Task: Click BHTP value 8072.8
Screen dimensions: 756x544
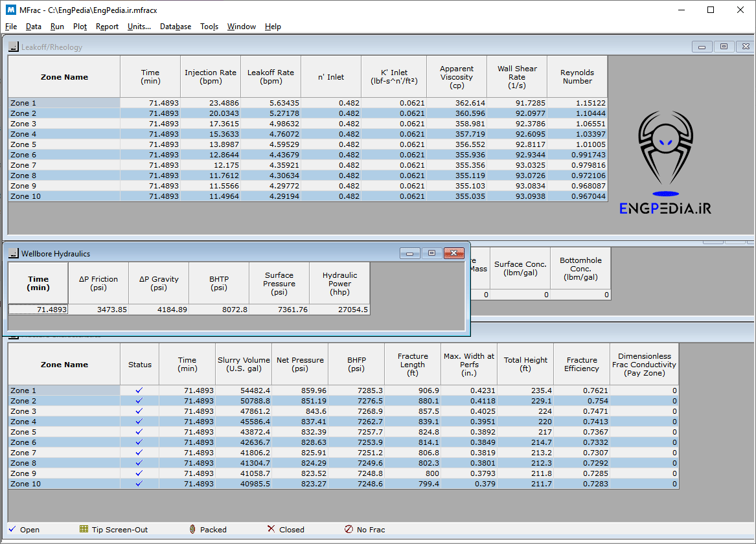Action: [219, 310]
